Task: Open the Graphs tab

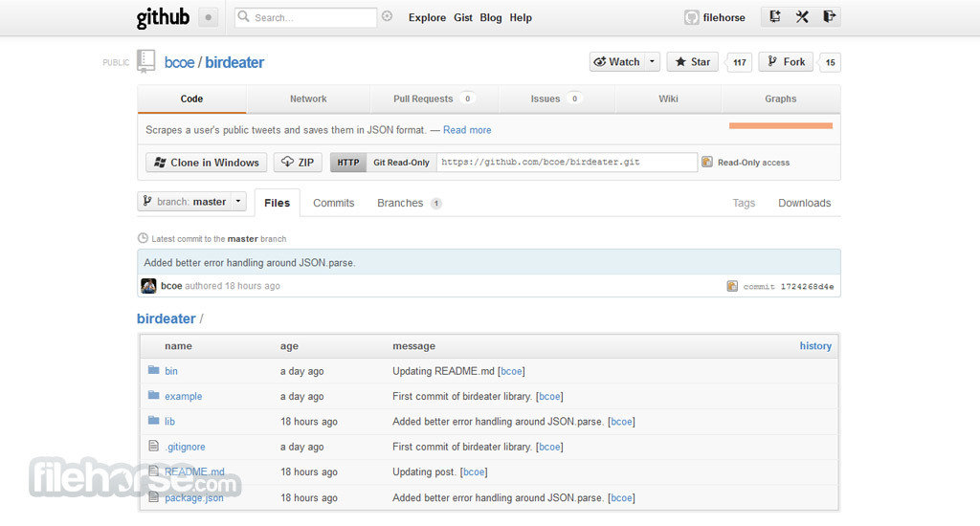Action: click(781, 99)
